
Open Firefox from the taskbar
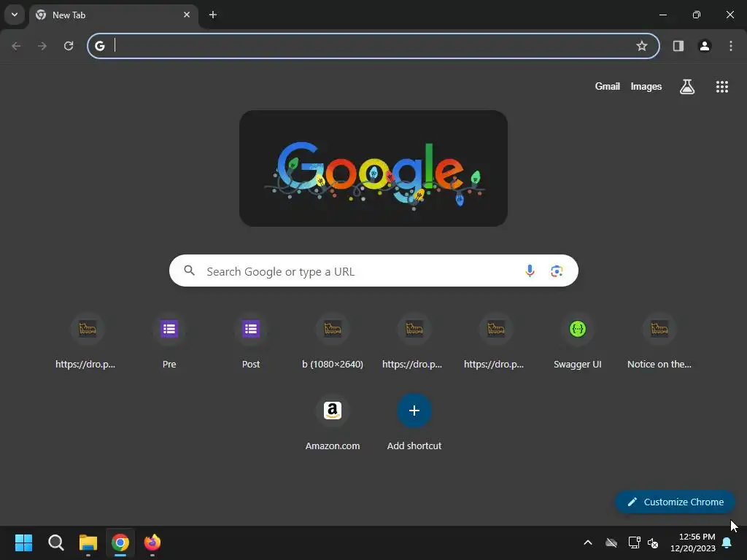tap(152, 542)
